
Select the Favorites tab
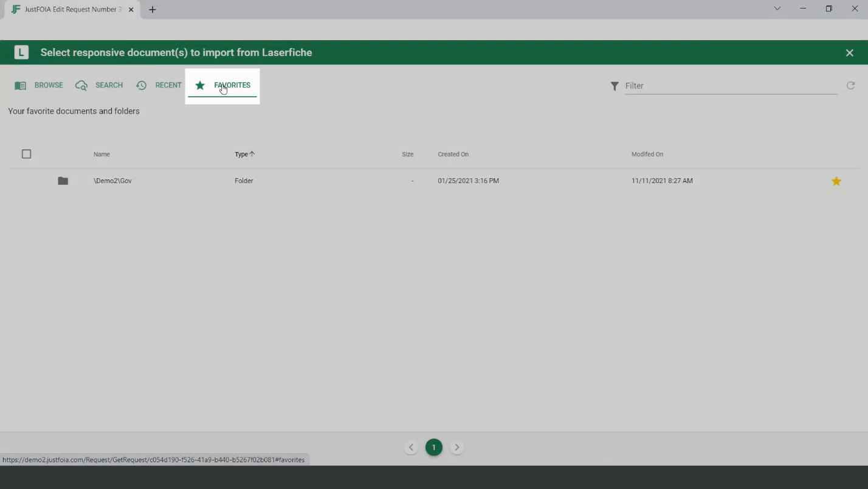coord(222,85)
